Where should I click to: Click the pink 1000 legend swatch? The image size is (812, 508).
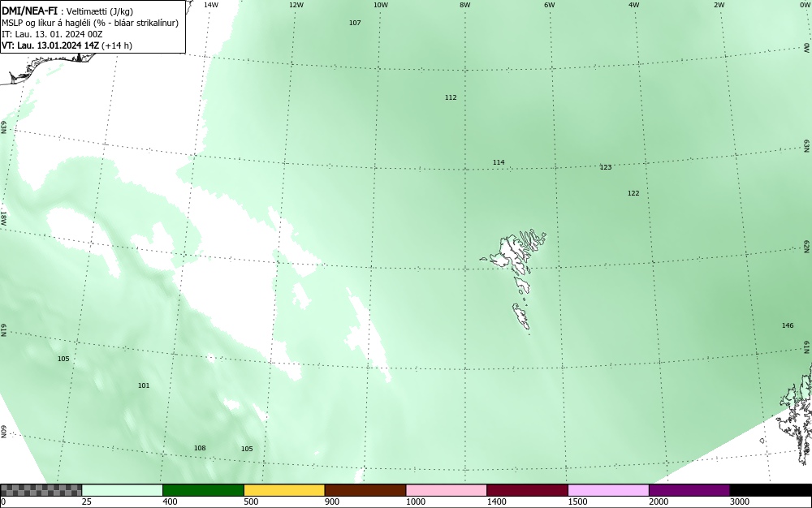(447, 490)
